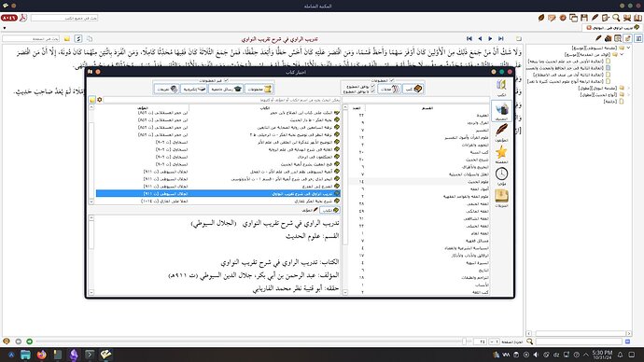644x362 pixels.
Task: Collapse the second-level folder in index tree
Action: (622, 55)
